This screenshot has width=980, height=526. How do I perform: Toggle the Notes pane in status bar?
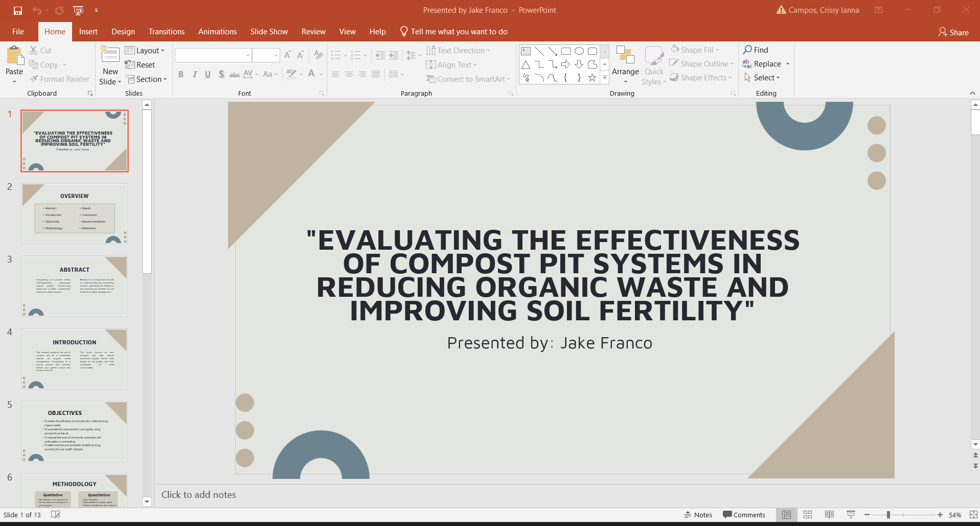698,515
